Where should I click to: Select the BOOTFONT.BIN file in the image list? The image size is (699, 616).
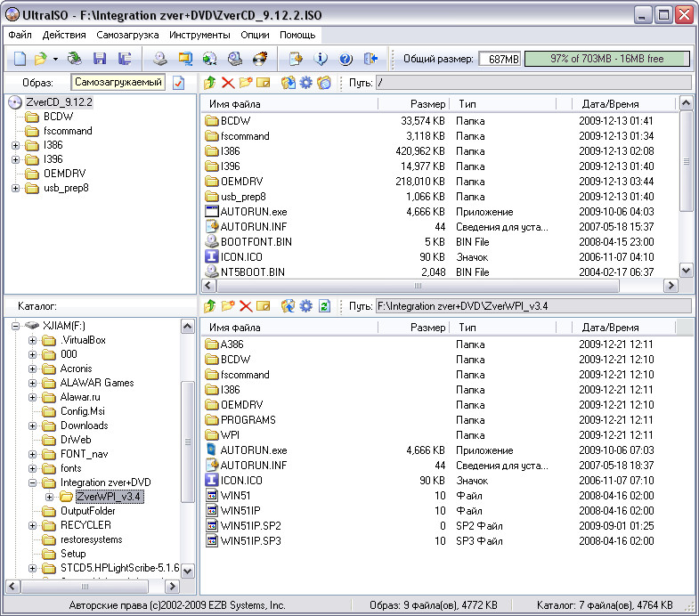(x=256, y=242)
